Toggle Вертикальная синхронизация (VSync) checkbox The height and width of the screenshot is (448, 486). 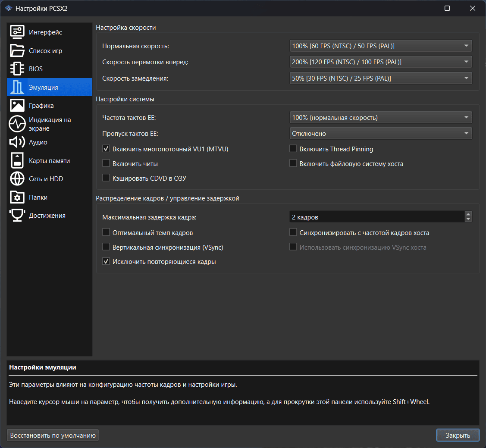click(x=106, y=247)
